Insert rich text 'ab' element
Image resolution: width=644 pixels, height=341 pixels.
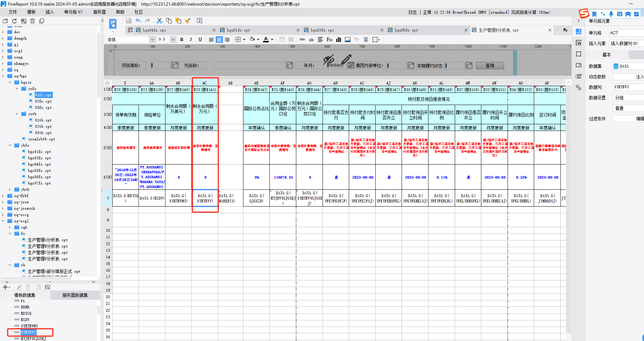click(311, 40)
